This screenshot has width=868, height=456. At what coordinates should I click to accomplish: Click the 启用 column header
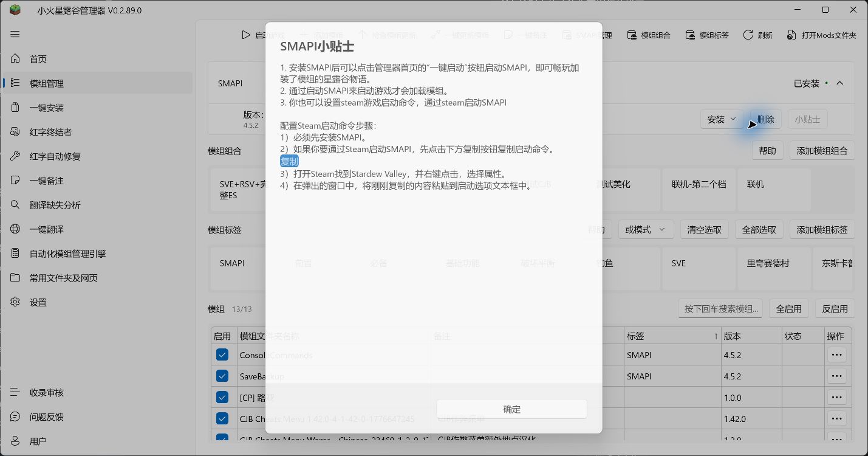pos(222,336)
